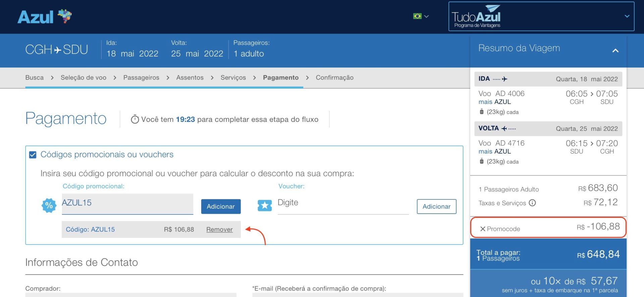Image resolution: width=644 pixels, height=297 pixels.
Task: Go to the Seleção de voo step
Action: 84,78
